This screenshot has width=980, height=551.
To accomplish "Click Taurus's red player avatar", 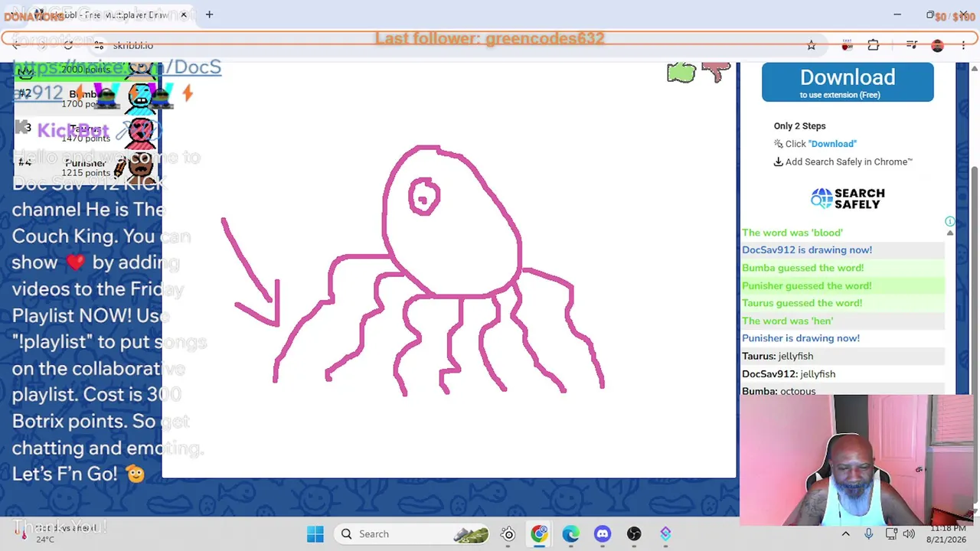I will tap(140, 132).
